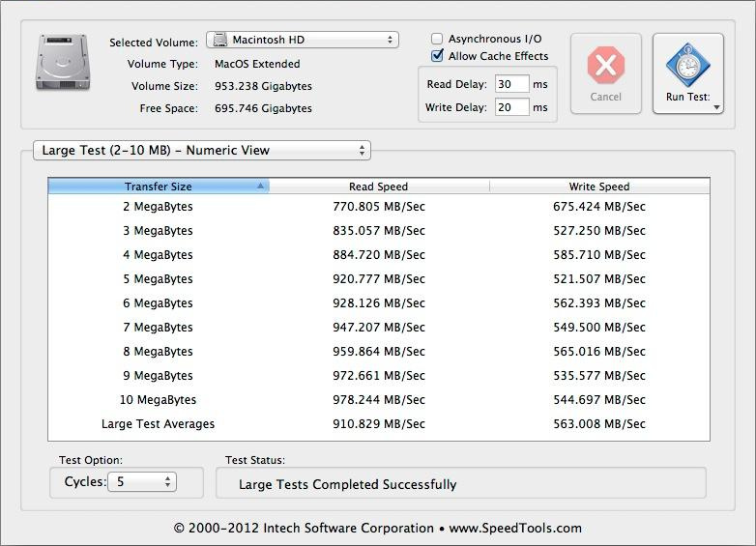This screenshot has height=546, width=756.
Task: Select the 4 MegaBytes row
Action: [x=379, y=254]
